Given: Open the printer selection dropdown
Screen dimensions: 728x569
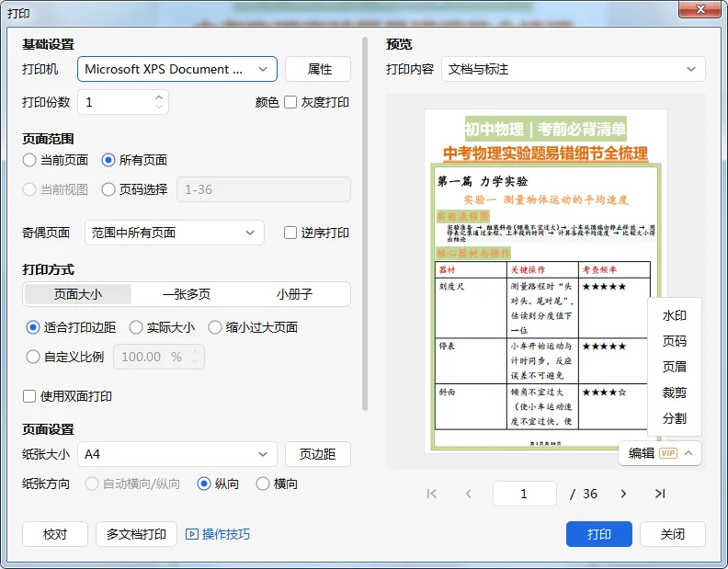Looking at the screenshot, I should coord(177,69).
